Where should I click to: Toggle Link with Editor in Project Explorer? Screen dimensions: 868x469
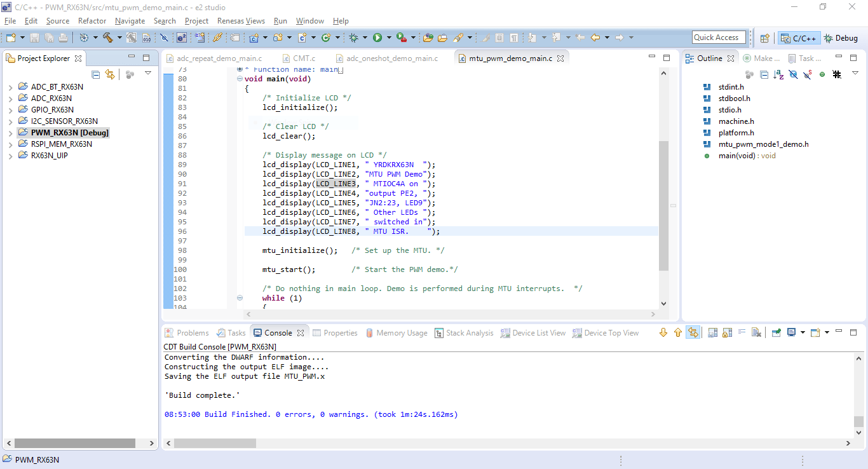click(x=110, y=74)
